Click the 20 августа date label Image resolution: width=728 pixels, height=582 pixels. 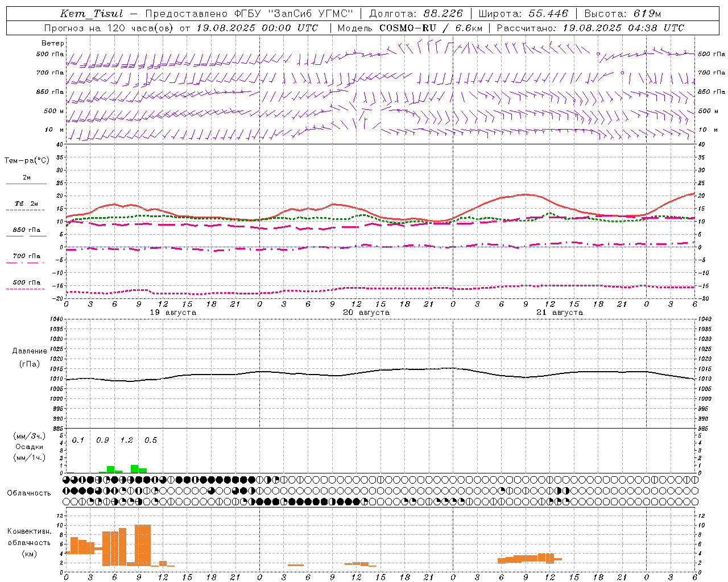pos(366,313)
